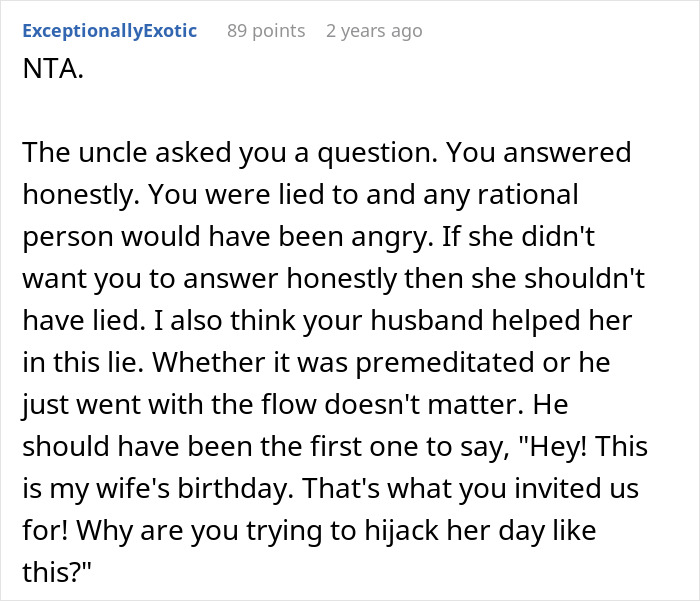Click the 89 points score
The image size is (700, 601).
point(266,31)
